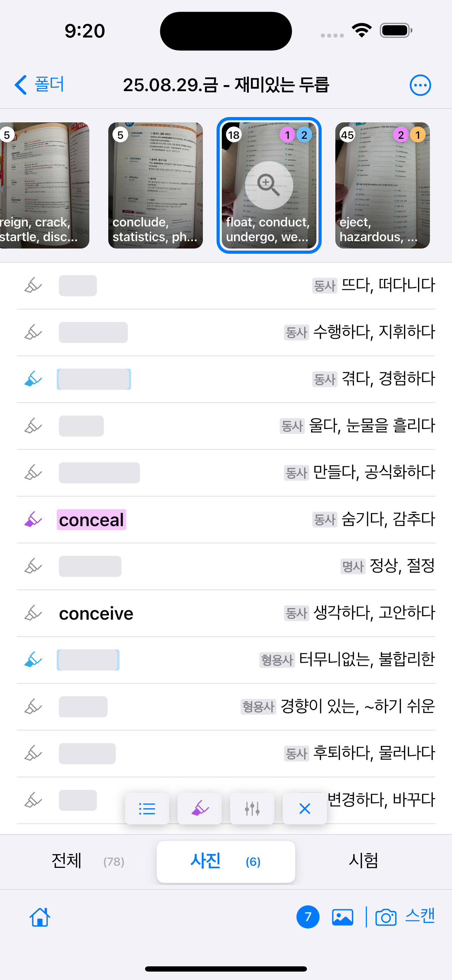
Task: Select the eject, hazardous photo thumbnail
Action: pyautogui.click(x=382, y=185)
